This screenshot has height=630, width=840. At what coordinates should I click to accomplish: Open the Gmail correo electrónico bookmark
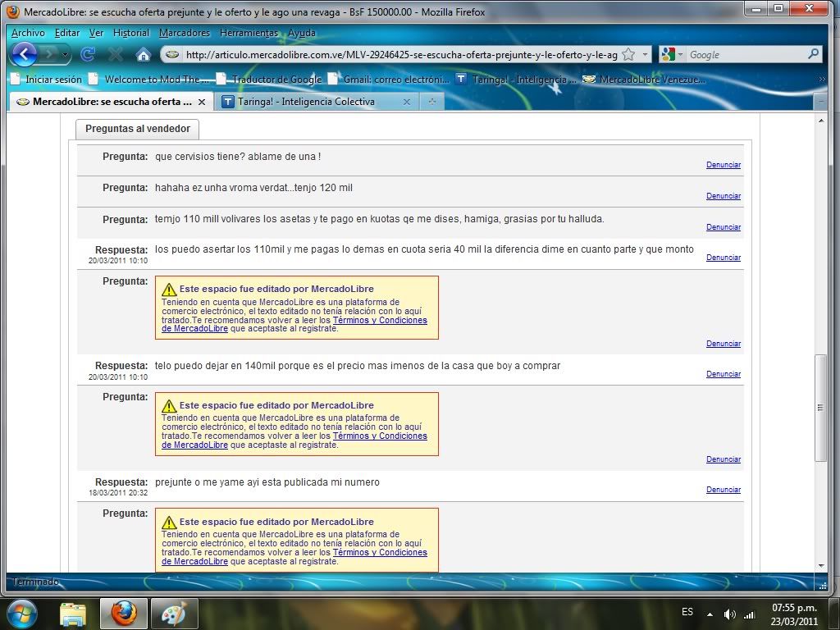click(x=390, y=80)
